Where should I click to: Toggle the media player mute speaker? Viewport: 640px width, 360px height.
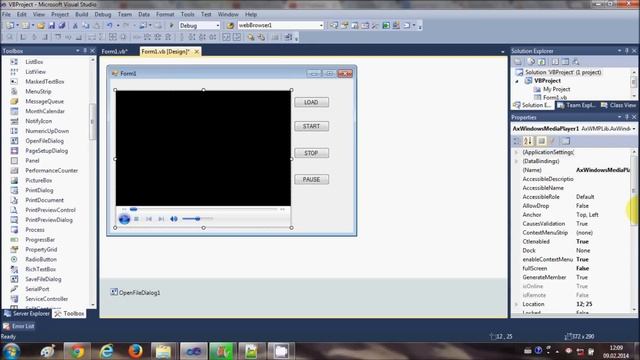pos(174,219)
